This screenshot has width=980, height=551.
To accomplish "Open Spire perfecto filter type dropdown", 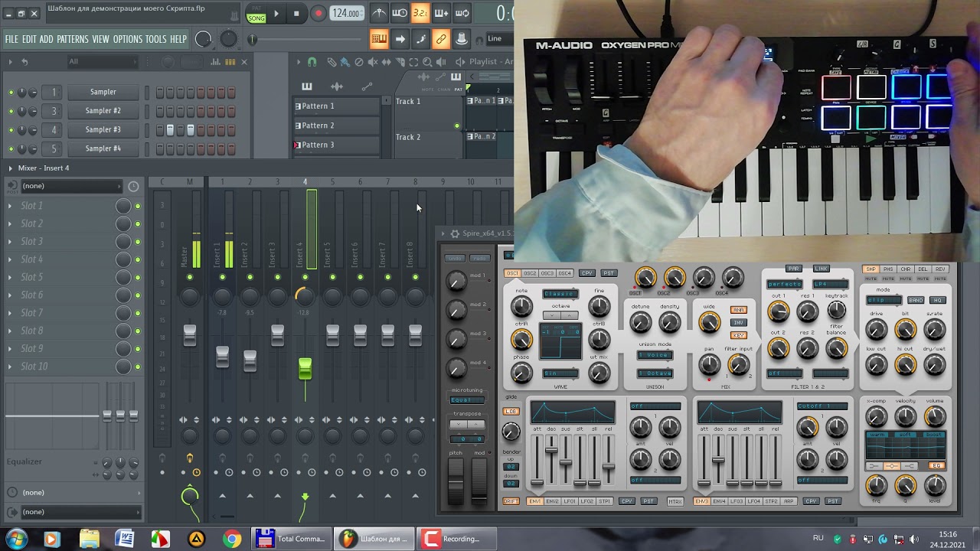I will [785, 284].
